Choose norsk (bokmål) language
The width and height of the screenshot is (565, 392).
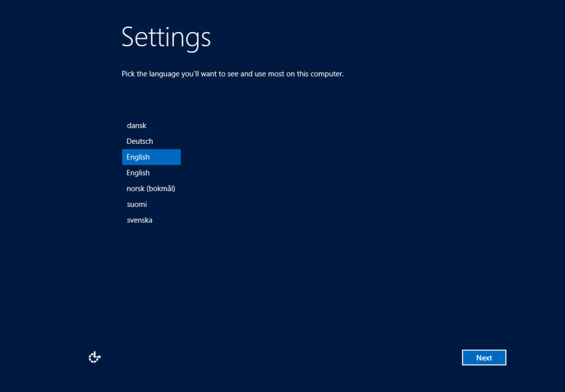point(151,189)
